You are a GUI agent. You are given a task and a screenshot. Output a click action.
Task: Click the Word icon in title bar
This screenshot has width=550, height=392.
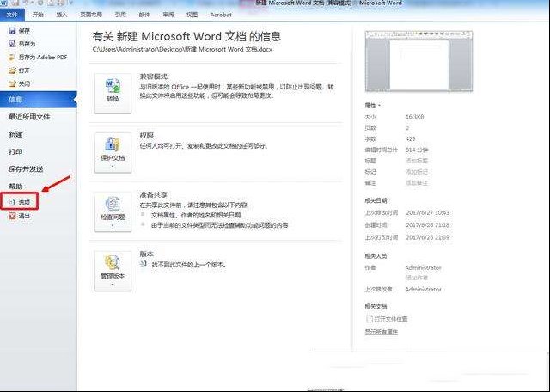tap(3, 3)
